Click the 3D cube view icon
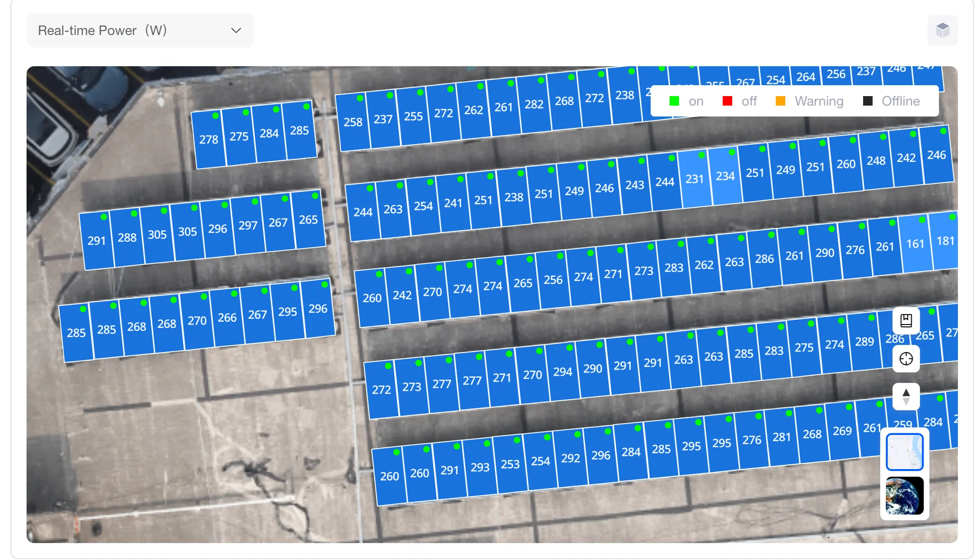This screenshot has height=560, width=975. coord(942,30)
